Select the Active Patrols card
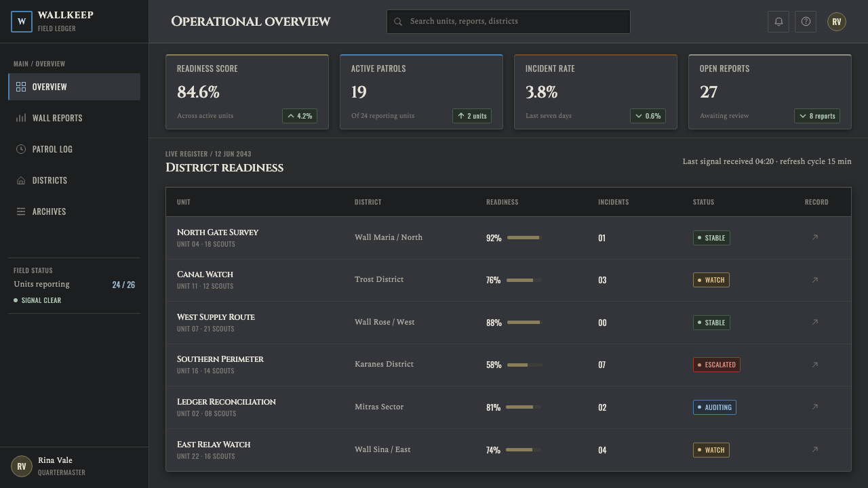 [421, 91]
